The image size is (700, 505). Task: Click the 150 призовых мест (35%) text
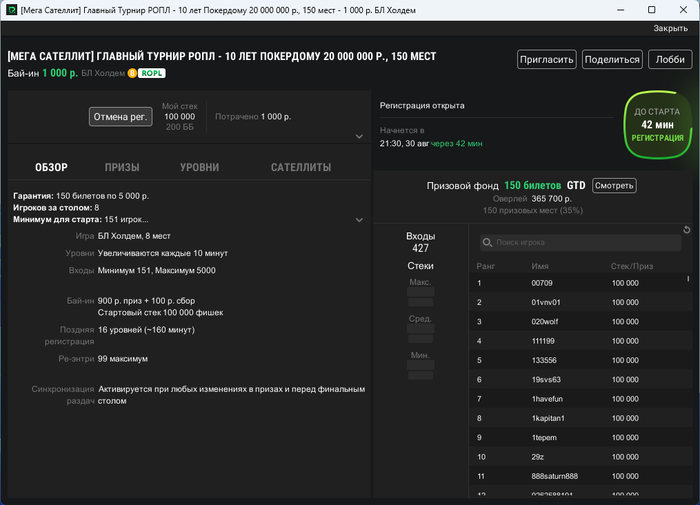pyautogui.click(x=533, y=210)
